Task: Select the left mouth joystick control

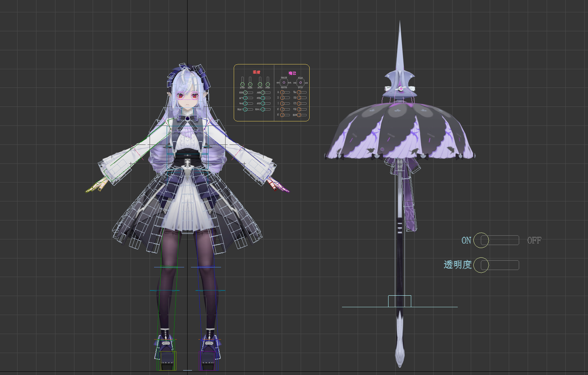Action: 284,82
